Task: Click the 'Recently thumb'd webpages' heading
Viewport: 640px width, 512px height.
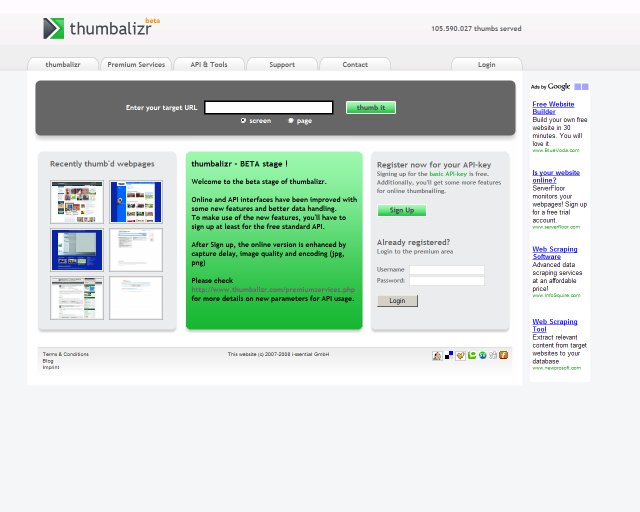Action: (102, 164)
